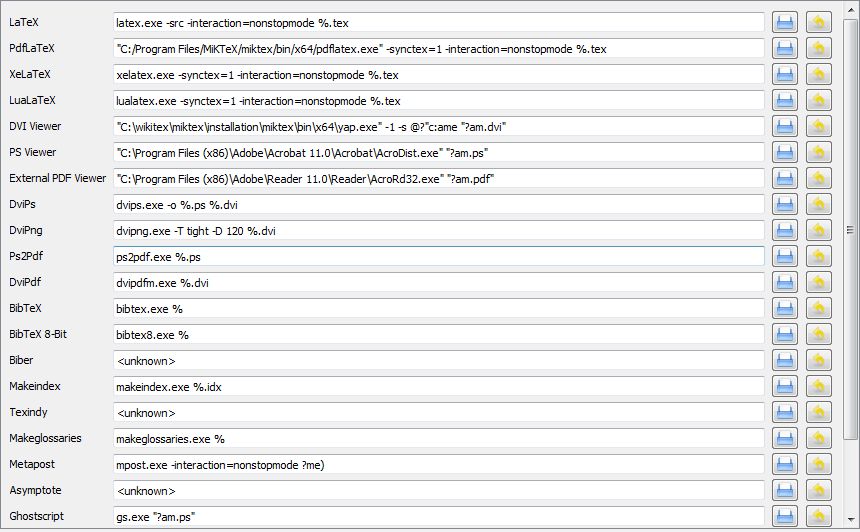
Task: Browse for the Metapost executable
Action: click(785, 465)
